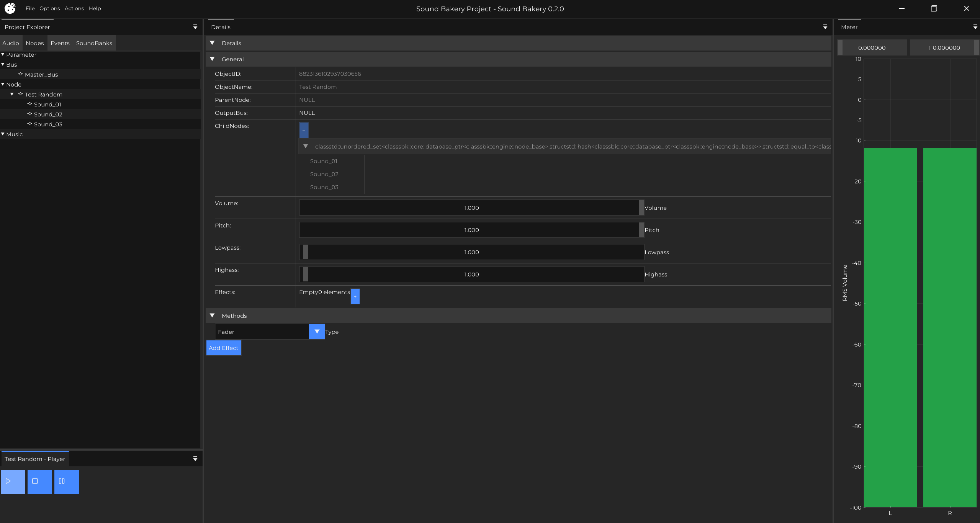Screen dimensions: 980x523
Task: Click the plus icon to add child node
Action: [x=304, y=131]
